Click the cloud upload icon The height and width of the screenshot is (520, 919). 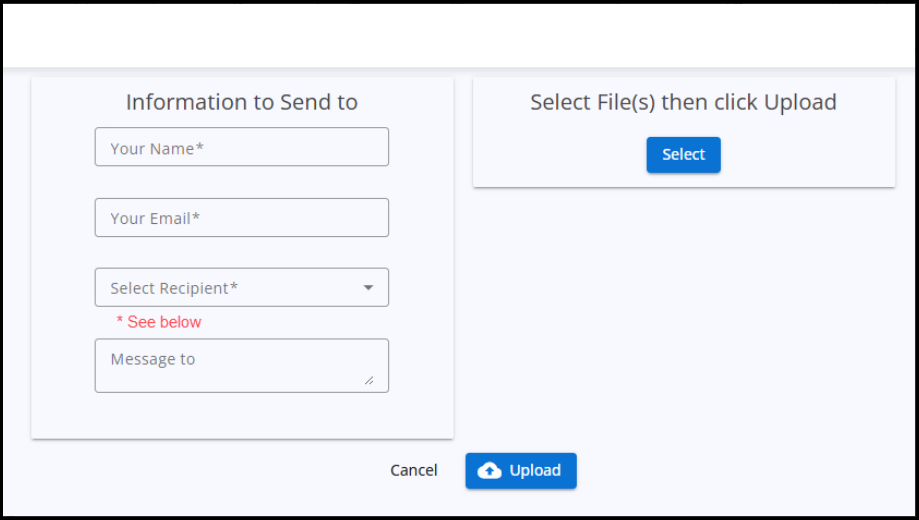click(490, 471)
